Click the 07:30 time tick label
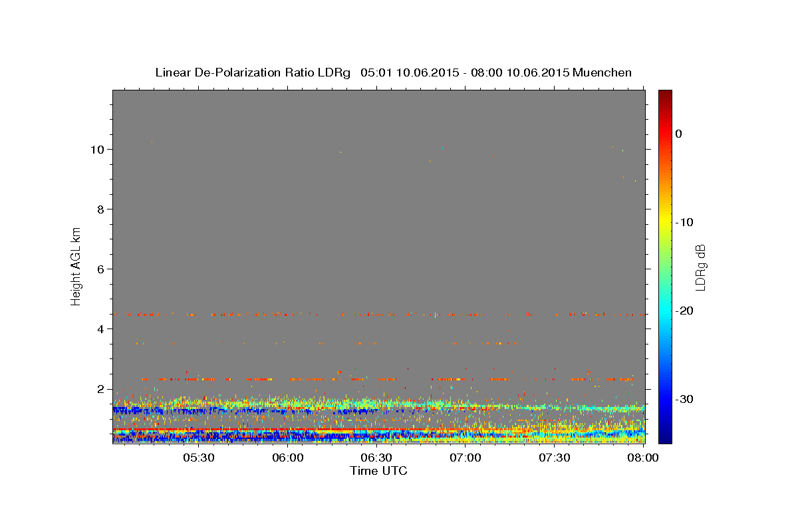 pyautogui.click(x=555, y=458)
